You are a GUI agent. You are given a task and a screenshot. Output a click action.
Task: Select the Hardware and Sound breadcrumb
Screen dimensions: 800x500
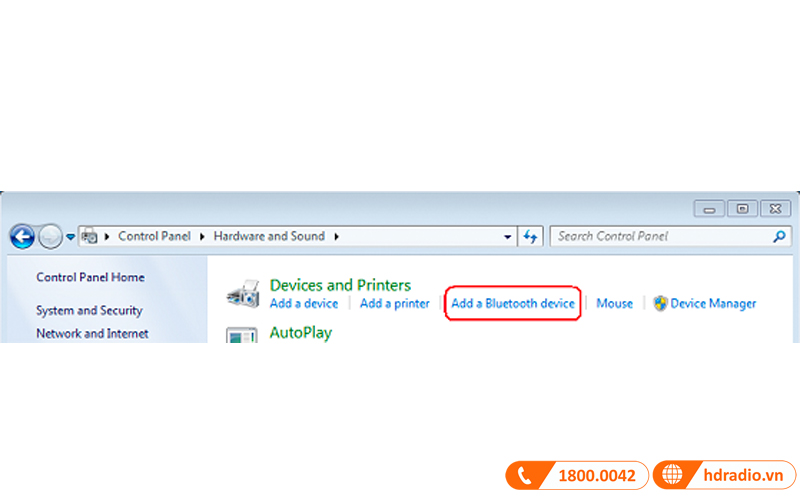click(268, 237)
